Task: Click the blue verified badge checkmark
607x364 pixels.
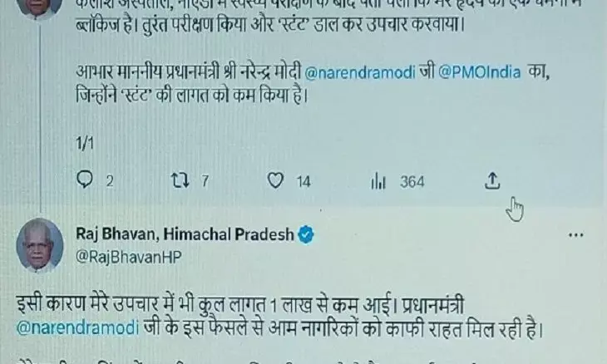Action: click(x=306, y=234)
